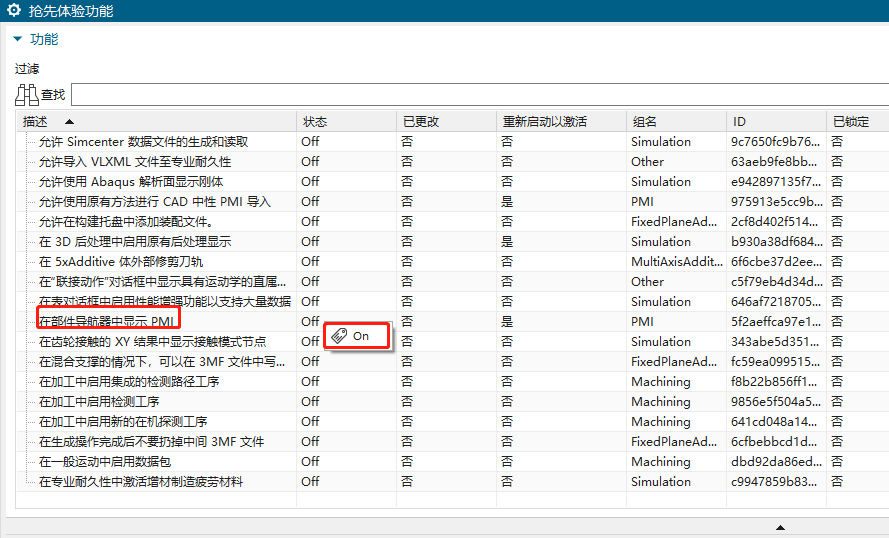Collapse the 功能 section triangle

(18, 39)
